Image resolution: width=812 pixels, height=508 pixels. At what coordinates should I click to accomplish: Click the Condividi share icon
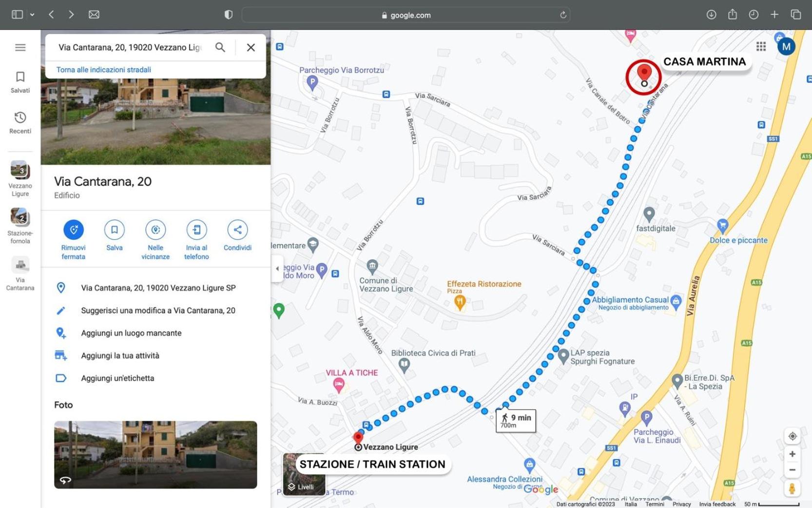(x=237, y=230)
